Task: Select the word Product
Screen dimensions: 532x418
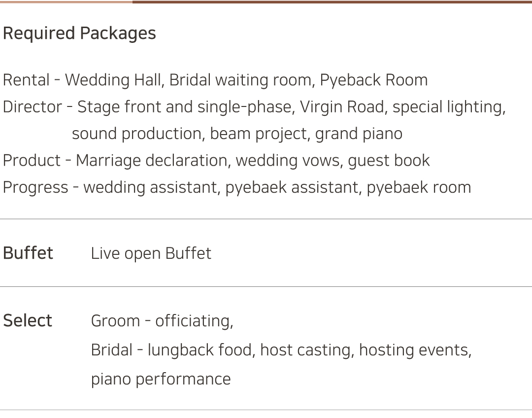Action: click(32, 161)
